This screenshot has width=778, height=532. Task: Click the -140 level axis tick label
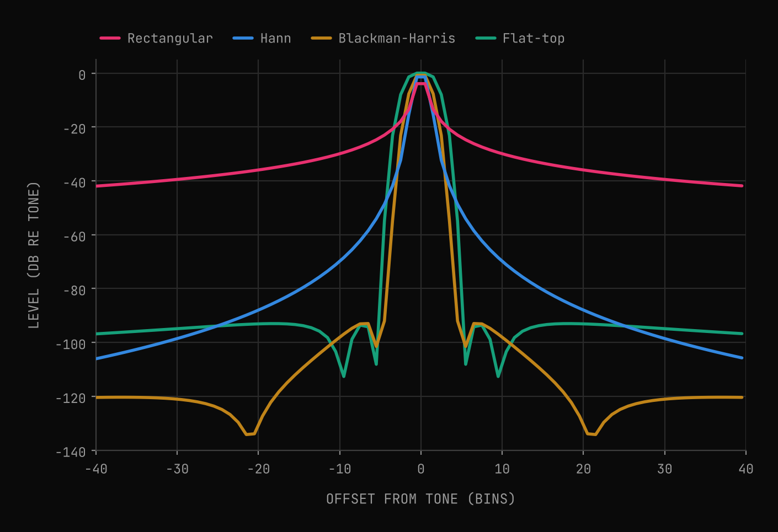pos(71,452)
